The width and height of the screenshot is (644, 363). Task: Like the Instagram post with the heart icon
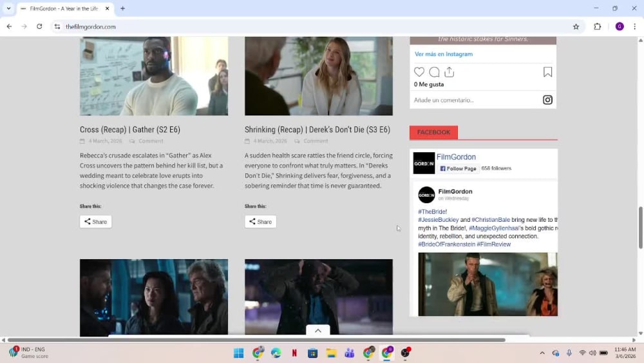419,72
